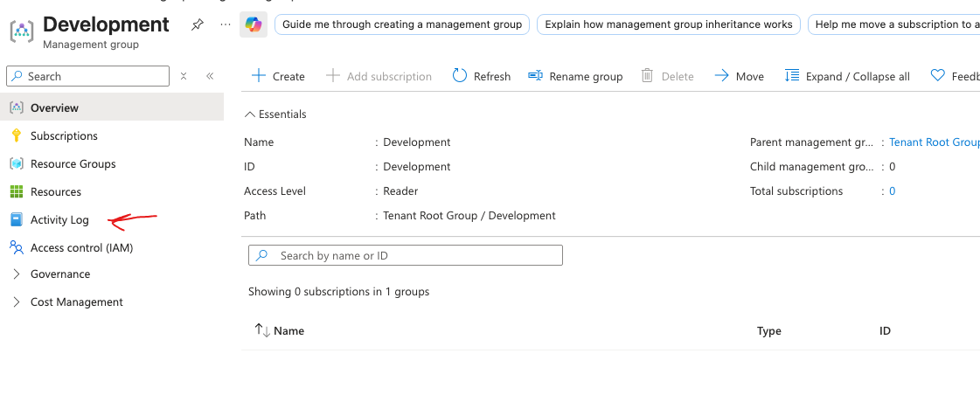Click the pin icon beside Development title
980x395 pixels.
tap(198, 24)
